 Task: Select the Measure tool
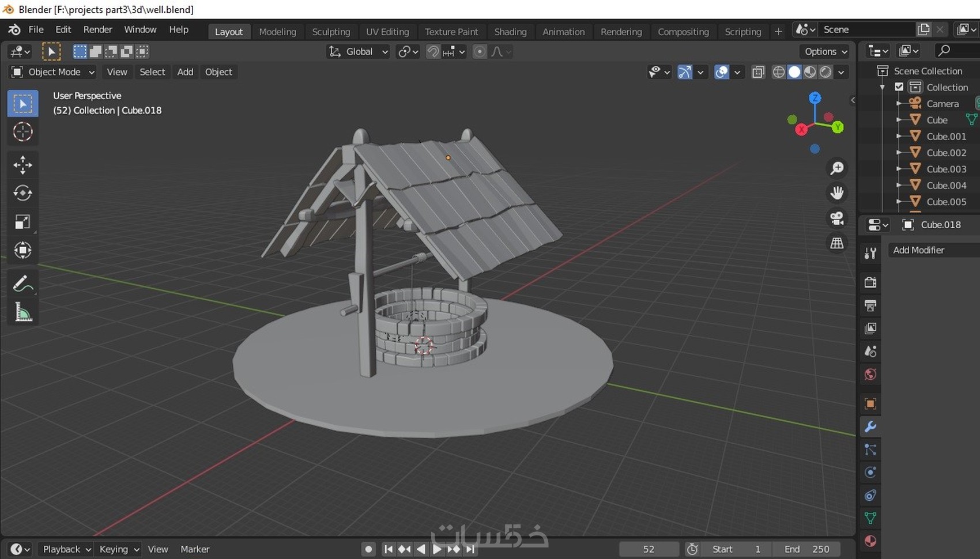[22, 312]
